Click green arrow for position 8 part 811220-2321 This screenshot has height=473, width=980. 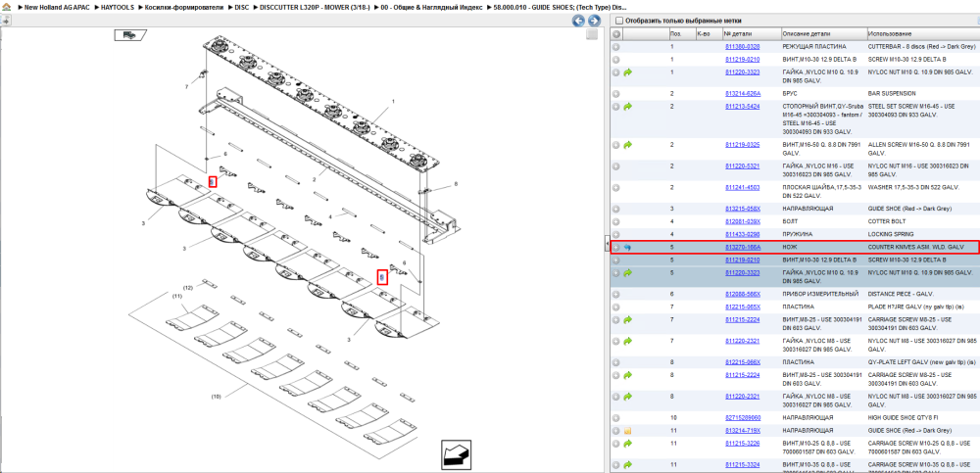(628, 397)
